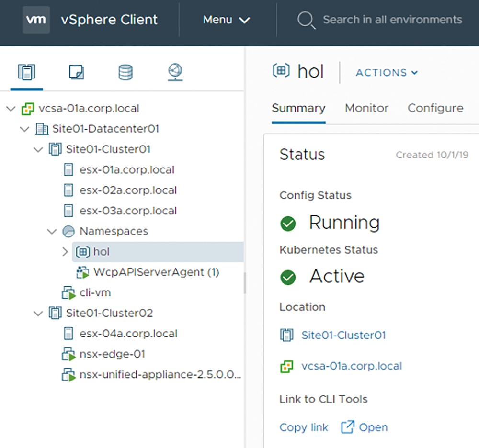Select esx-02a.corp.local in the tree
Screen dimensions: 479x448
tap(128, 190)
